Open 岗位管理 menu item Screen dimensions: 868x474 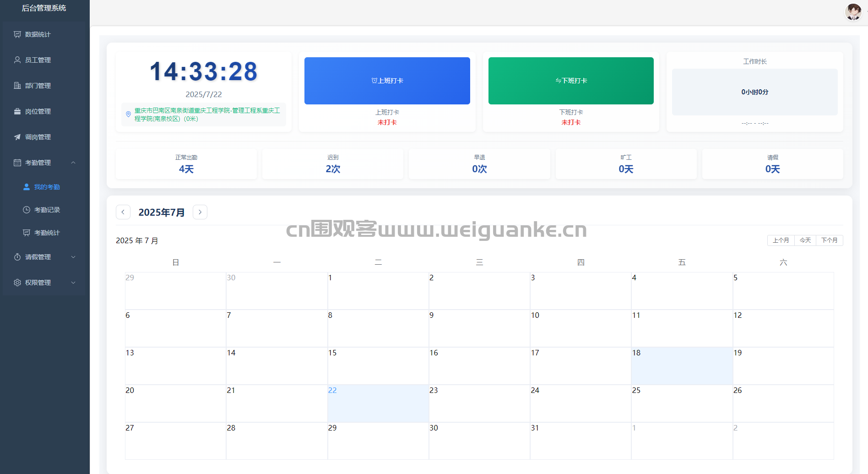click(x=44, y=111)
